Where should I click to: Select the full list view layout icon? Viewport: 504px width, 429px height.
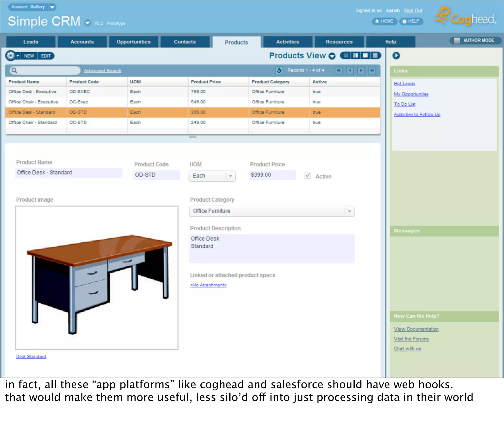[375, 56]
